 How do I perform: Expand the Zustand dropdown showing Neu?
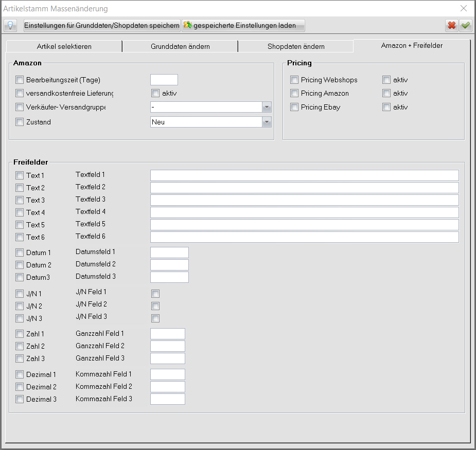pos(267,122)
